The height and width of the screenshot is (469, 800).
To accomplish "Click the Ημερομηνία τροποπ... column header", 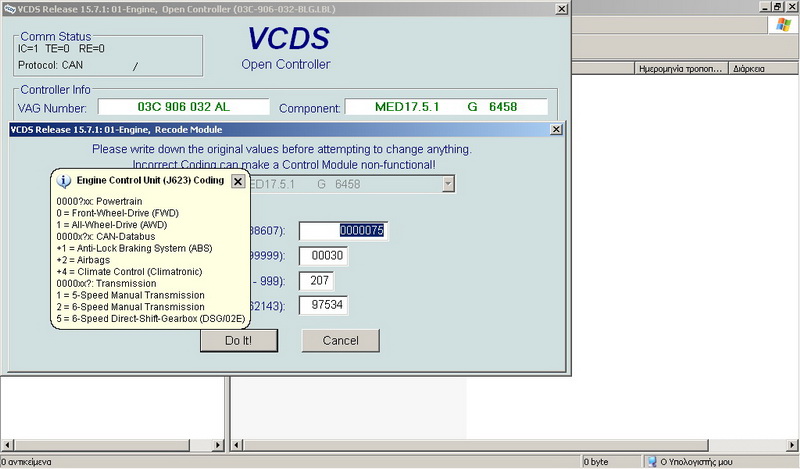I will (681, 68).
